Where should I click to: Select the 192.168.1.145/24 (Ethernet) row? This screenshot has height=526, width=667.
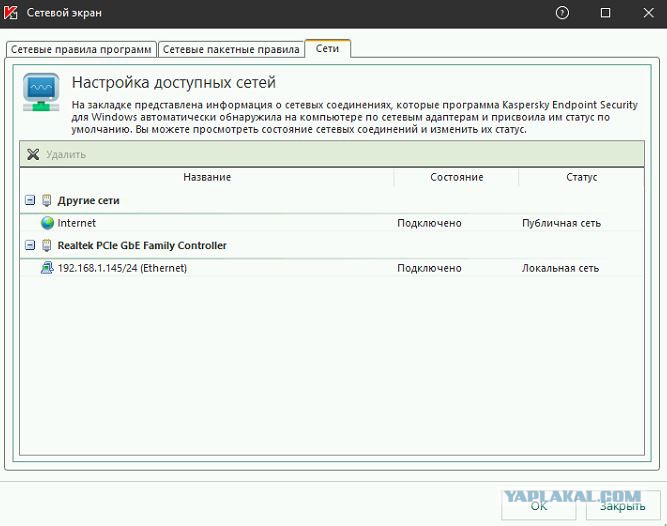332,268
